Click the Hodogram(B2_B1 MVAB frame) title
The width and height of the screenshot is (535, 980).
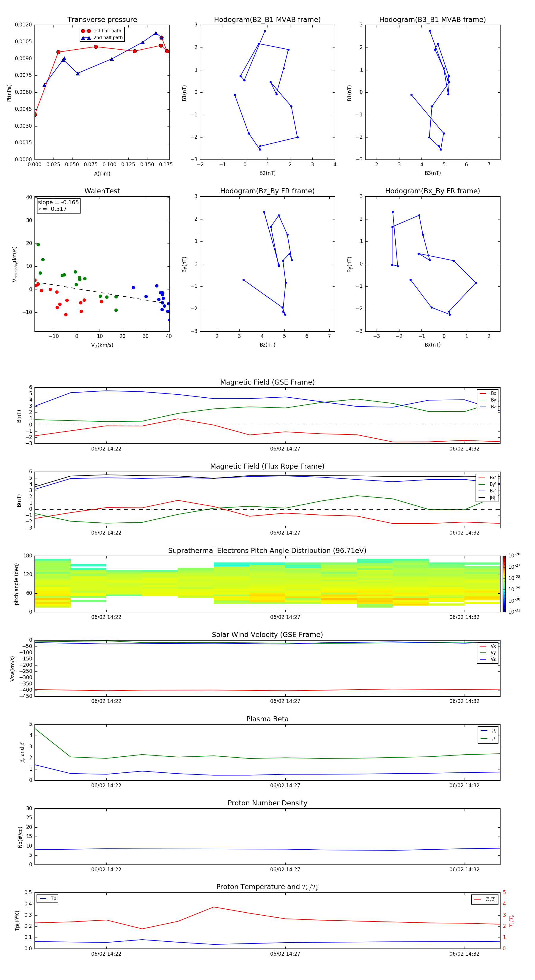267,20
